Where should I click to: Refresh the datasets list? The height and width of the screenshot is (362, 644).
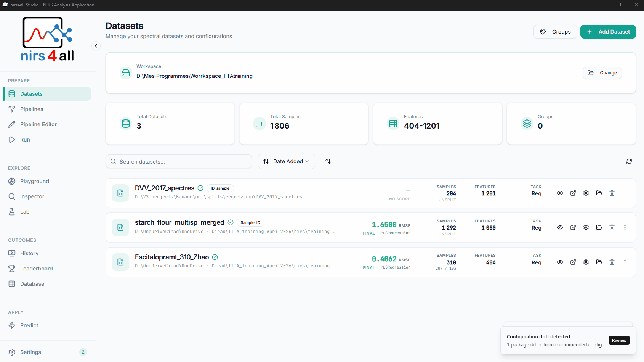point(629,161)
